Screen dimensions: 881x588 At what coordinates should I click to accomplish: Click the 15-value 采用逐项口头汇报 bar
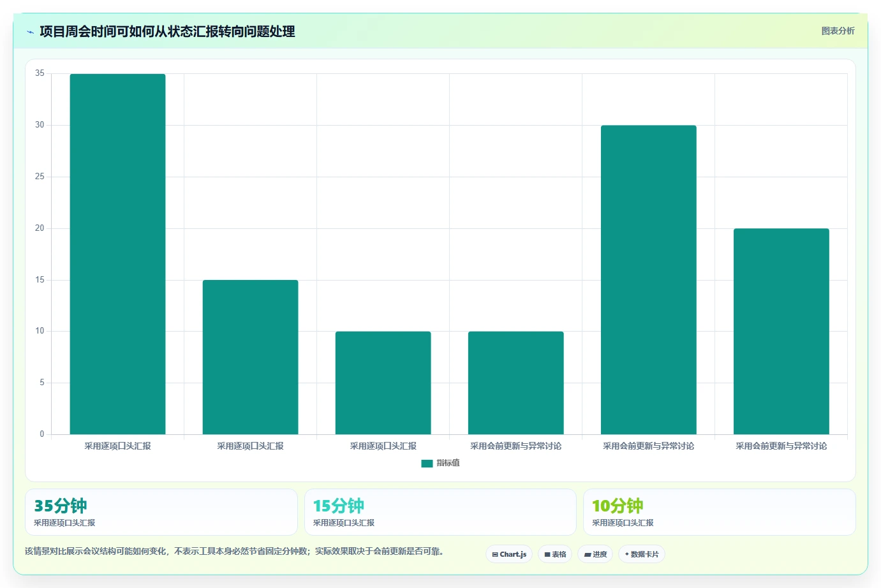(x=250, y=357)
